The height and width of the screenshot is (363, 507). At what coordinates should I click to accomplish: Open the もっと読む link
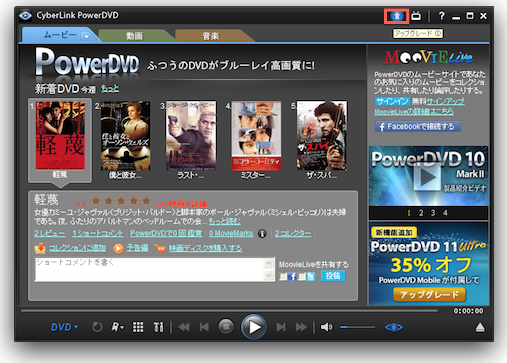point(224,221)
